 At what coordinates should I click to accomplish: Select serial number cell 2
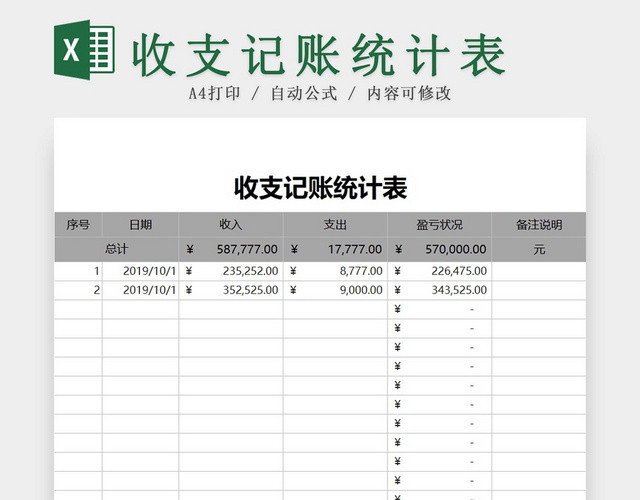(x=78, y=290)
